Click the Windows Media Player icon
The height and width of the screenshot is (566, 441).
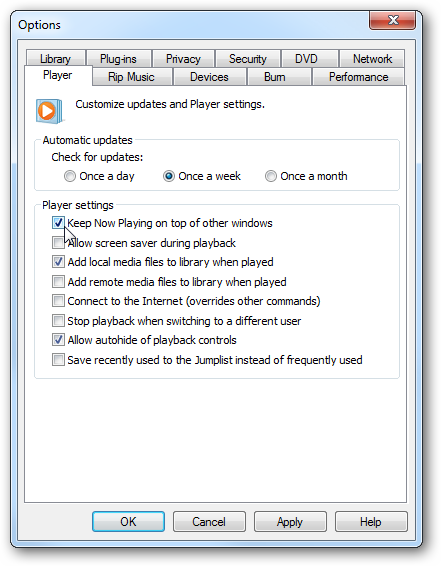tap(49, 111)
